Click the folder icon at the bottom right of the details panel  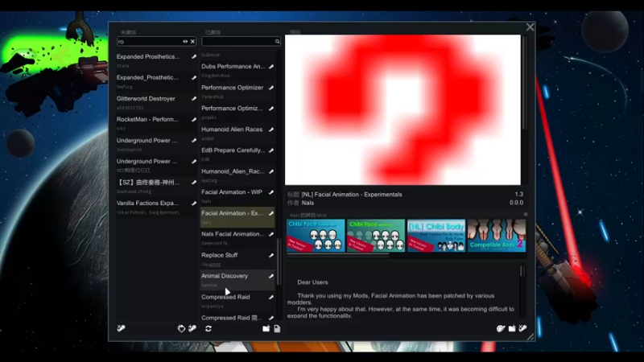(x=512, y=328)
